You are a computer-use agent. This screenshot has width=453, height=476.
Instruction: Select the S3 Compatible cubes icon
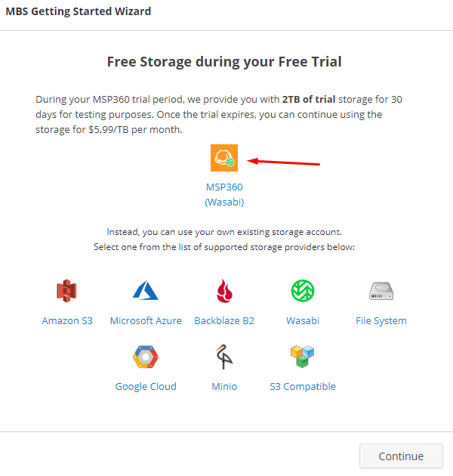(303, 357)
